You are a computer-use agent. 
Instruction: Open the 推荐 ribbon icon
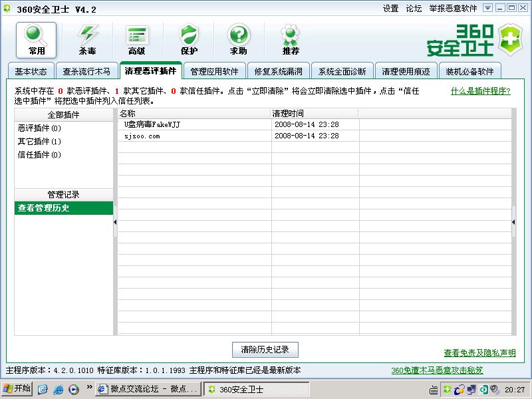point(291,40)
